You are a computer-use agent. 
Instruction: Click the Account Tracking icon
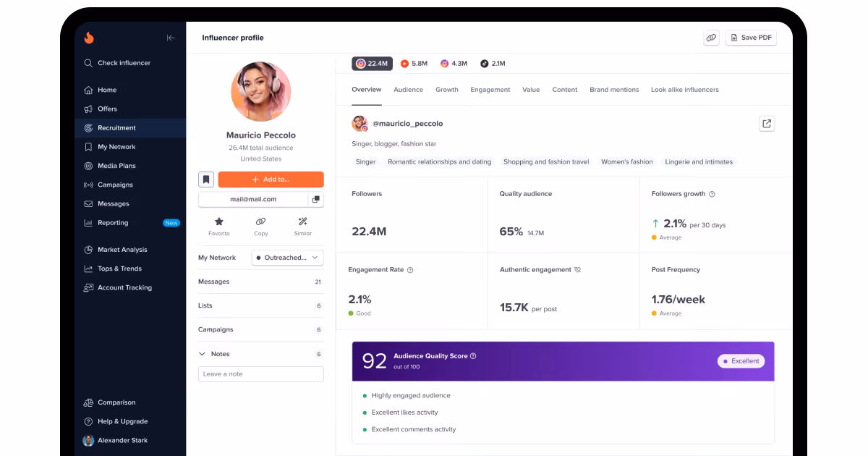(x=88, y=287)
